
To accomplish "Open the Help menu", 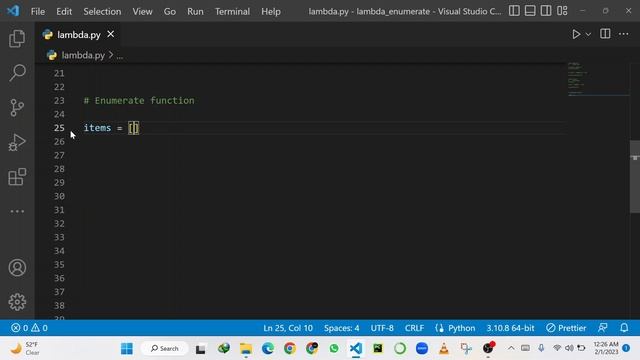I will tap(271, 11).
